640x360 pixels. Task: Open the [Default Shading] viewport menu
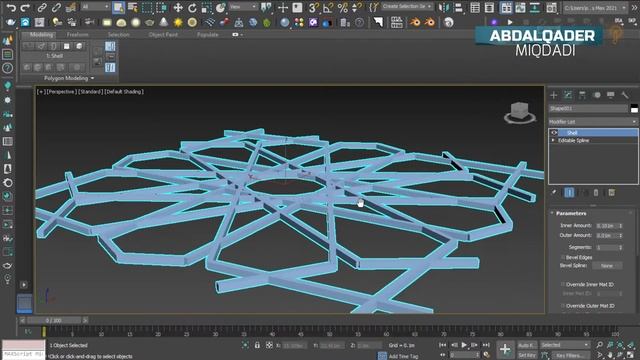pos(124,92)
